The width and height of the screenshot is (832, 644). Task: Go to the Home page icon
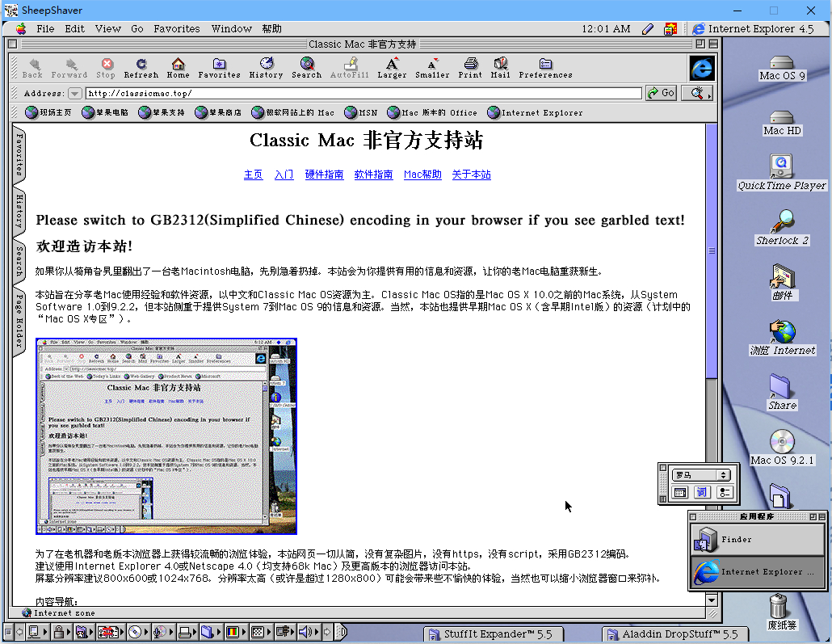179,68
